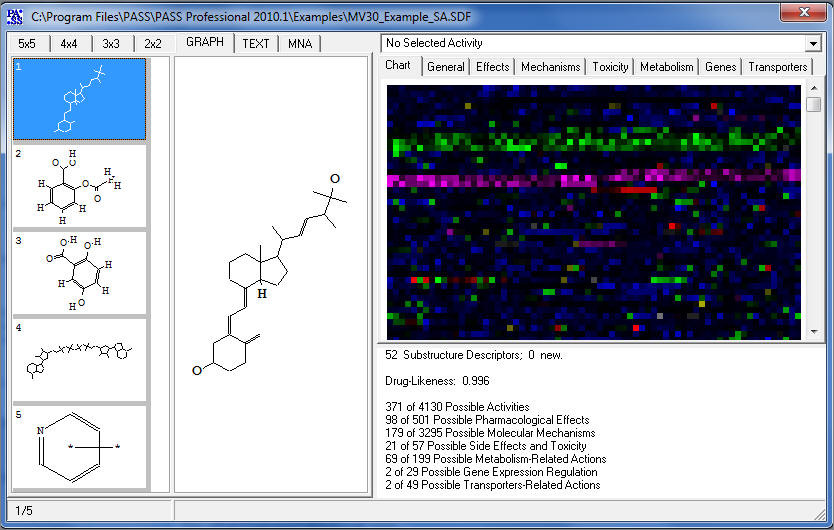Open the TEXT view tab
The image size is (834, 530).
(x=256, y=44)
